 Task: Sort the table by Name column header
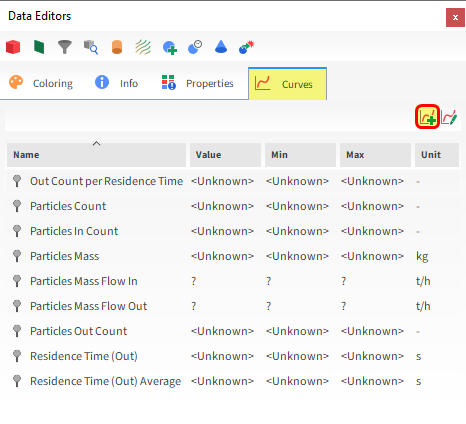(96, 155)
